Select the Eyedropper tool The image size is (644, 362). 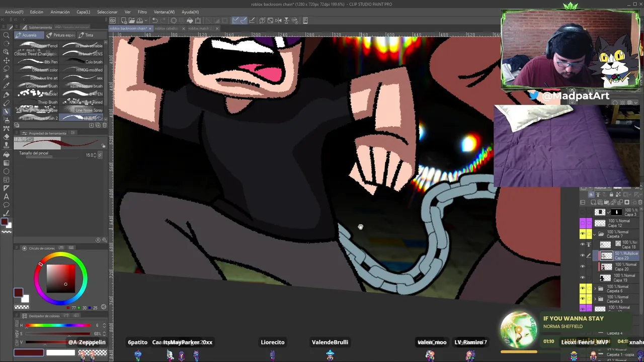click(7, 86)
